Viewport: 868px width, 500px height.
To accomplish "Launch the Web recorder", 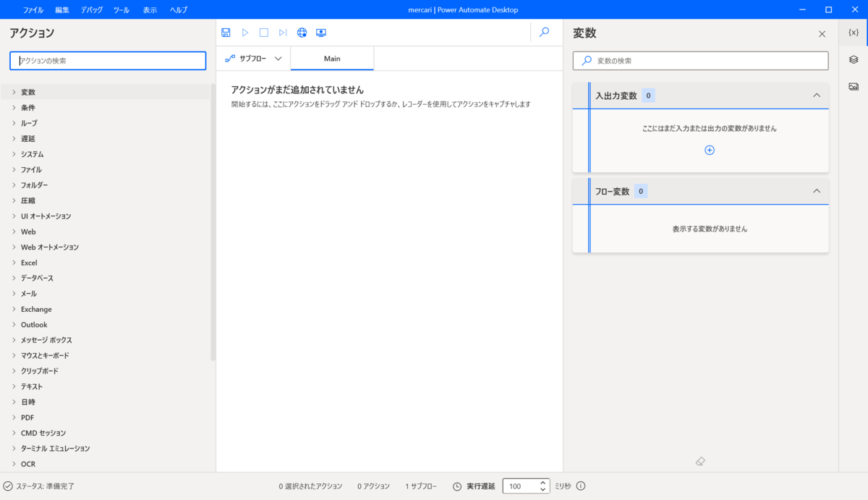I will pyautogui.click(x=302, y=32).
